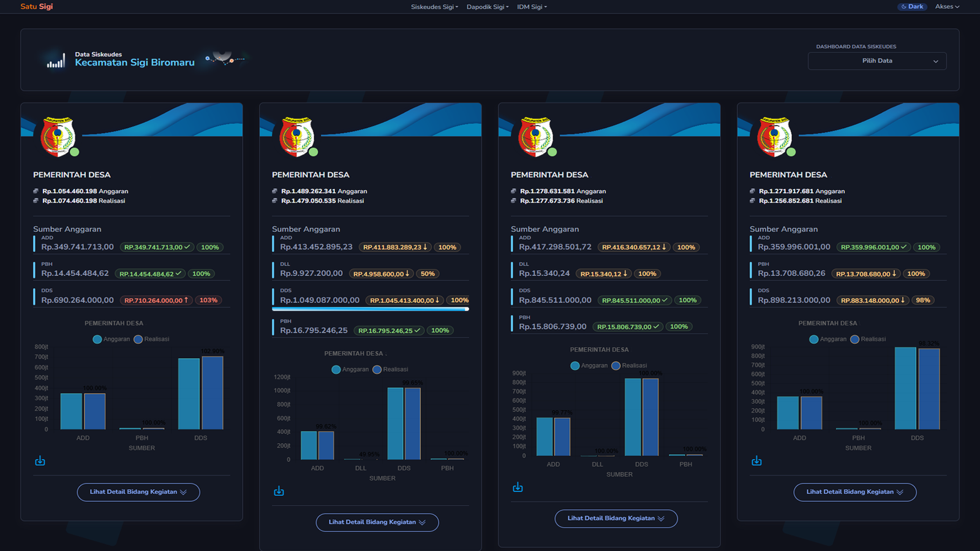Screen dimensions: 980x551
Task: Download chart in the Rp.1.271.917.681 card
Action: pyautogui.click(x=756, y=461)
